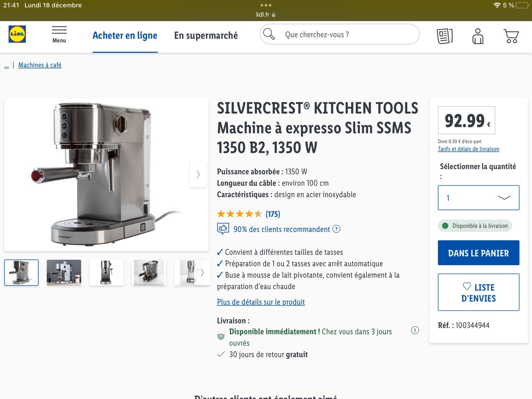Screen dimensions: 532x399
Task: Select the second product thumbnail image
Action: click(64, 273)
